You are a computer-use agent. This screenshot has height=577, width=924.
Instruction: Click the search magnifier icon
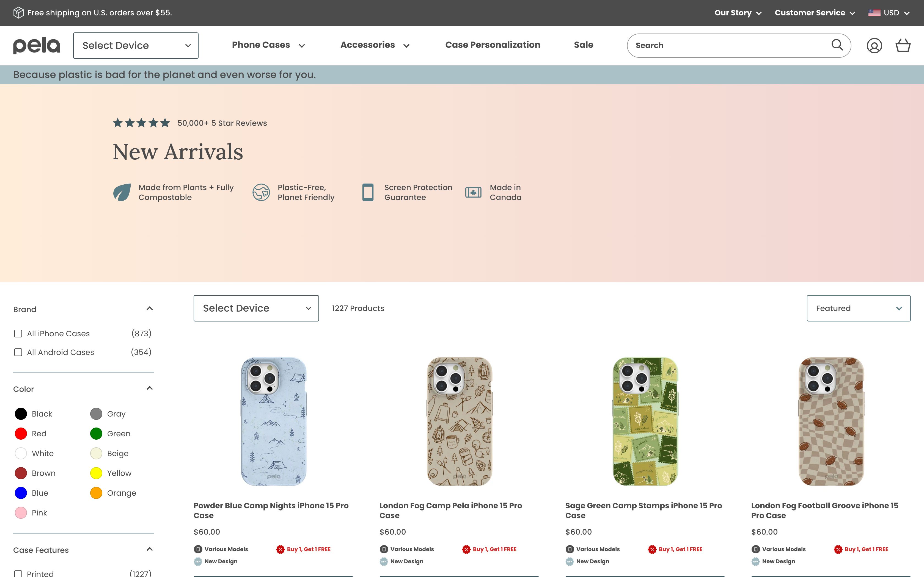837,45
